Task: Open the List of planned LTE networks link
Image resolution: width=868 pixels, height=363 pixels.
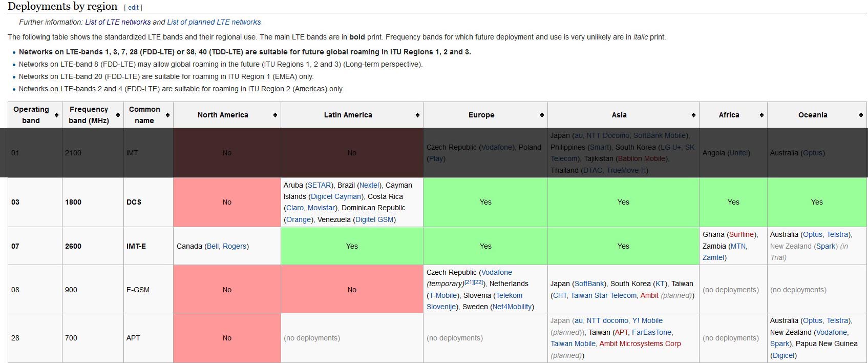Action: pyautogui.click(x=214, y=22)
